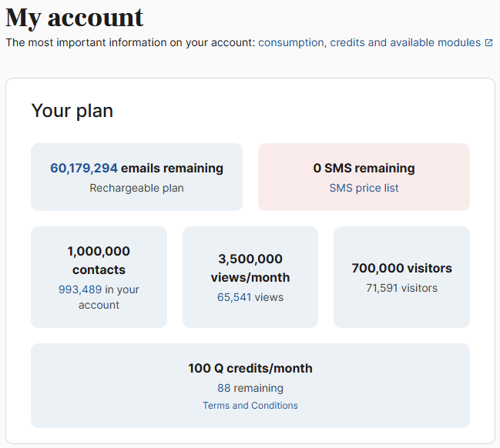Click the 1,000,000 contacts heading
This screenshot has height=448, width=500.
coord(99,260)
